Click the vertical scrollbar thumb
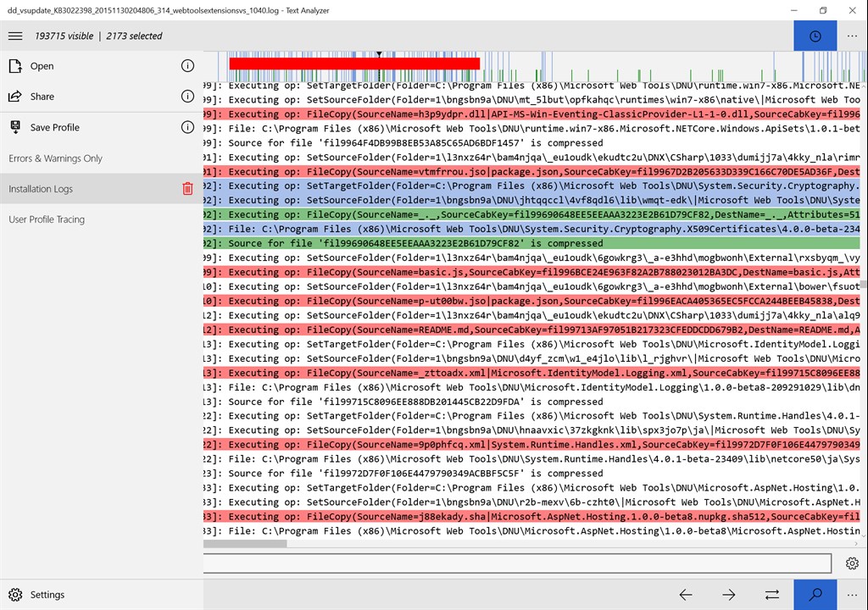The width and height of the screenshot is (868, 610). 864,284
